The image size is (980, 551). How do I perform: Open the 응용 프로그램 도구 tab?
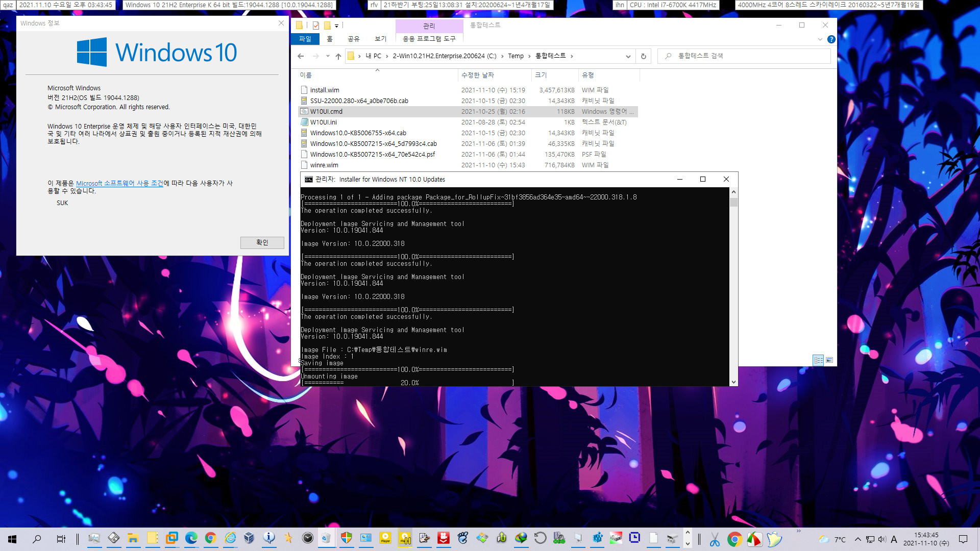(429, 39)
